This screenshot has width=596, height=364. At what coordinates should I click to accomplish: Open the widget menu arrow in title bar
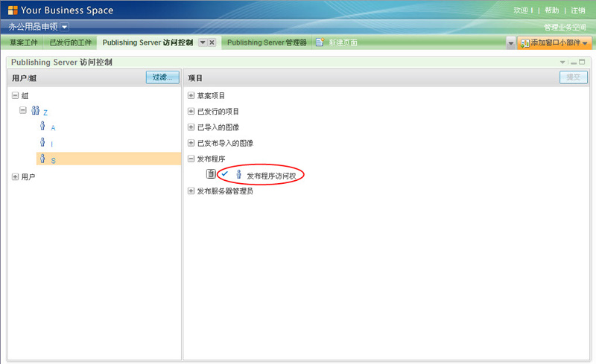coord(562,63)
